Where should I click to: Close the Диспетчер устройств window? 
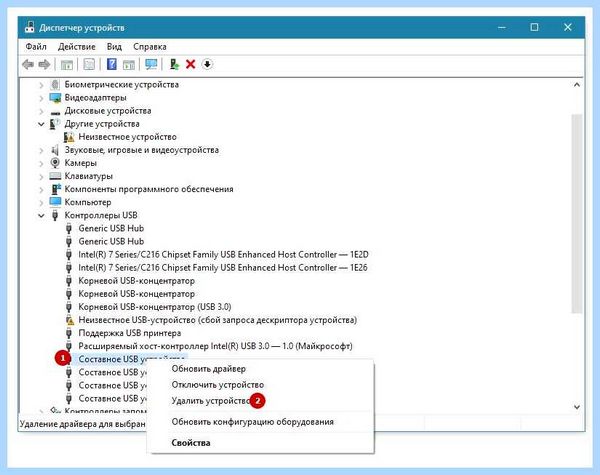(x=567, y=27)
